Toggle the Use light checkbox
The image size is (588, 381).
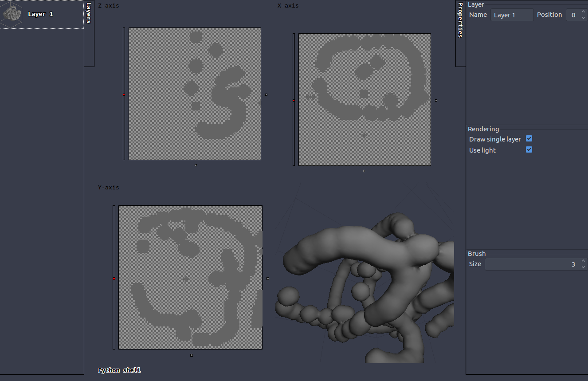coord(529,150)
